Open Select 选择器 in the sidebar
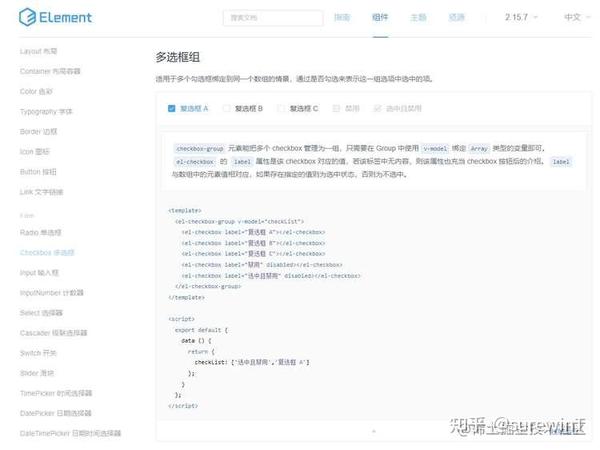Screen dimensions: 600x450 41,313
